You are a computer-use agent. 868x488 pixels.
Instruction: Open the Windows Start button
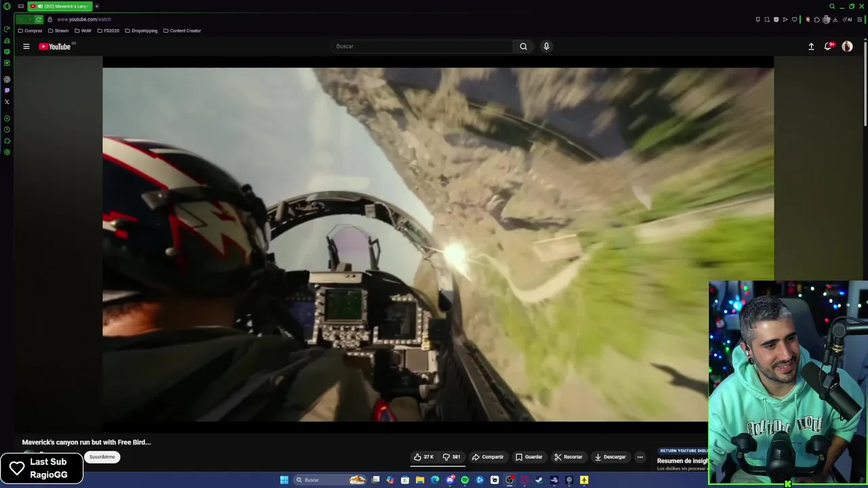[284, 480]
